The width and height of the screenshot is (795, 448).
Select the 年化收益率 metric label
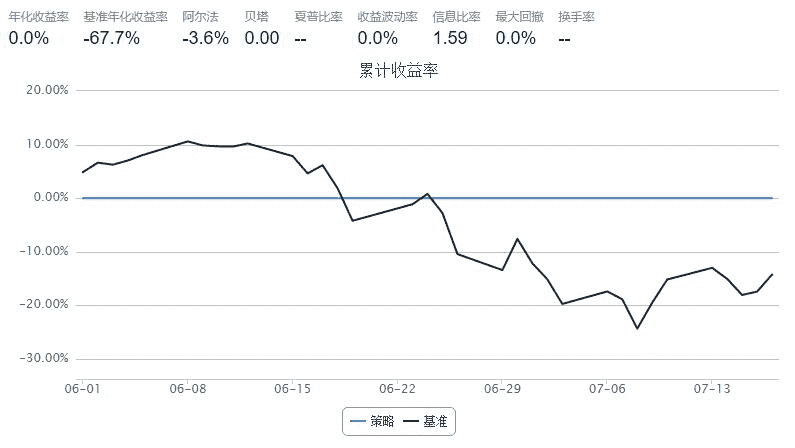click(x=38, y=17)
